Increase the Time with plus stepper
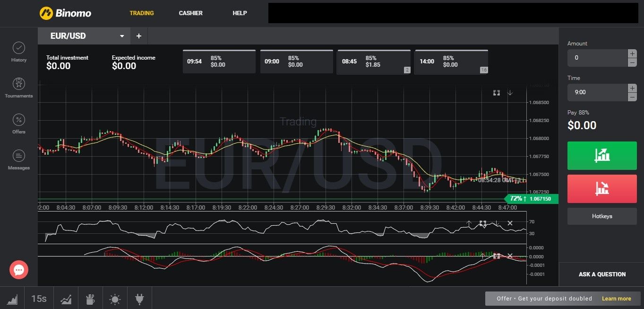The height and width of the screenshot is (309, 644). pos(632,88)
